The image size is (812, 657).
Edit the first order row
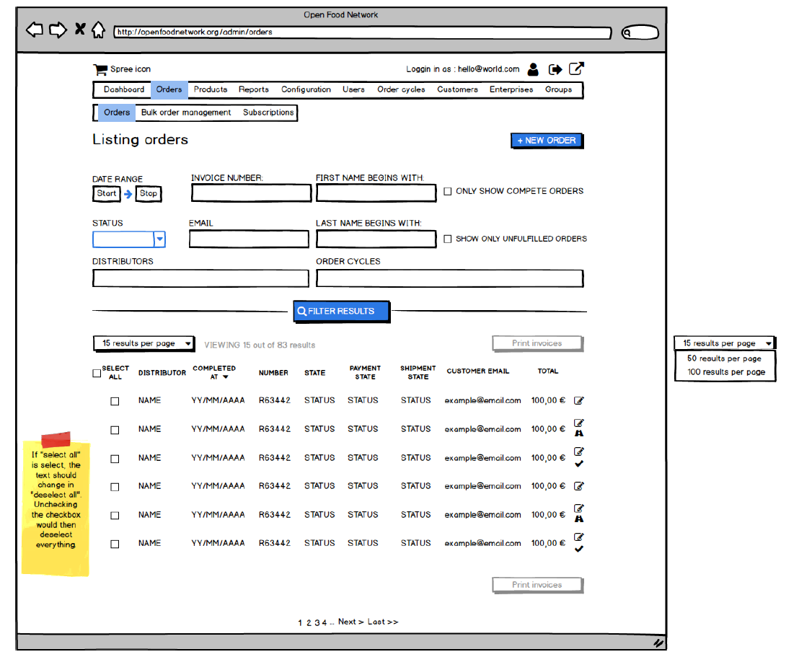click(x=579, y=400)
